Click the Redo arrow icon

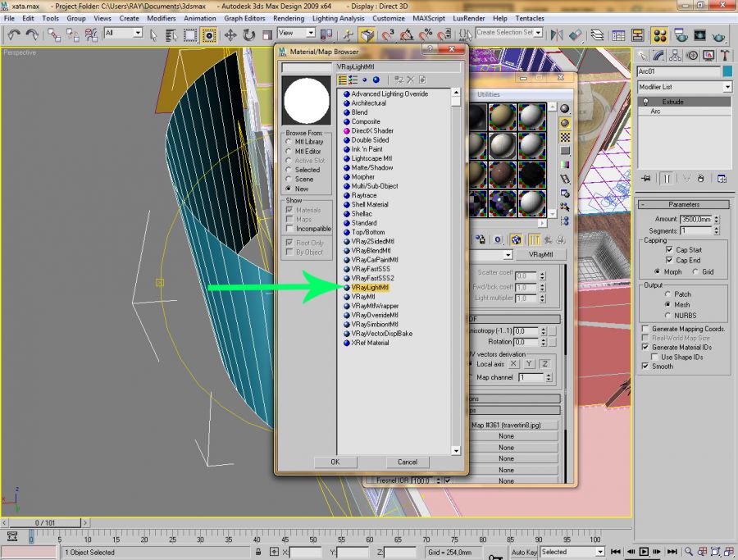(x=31, y=34)
